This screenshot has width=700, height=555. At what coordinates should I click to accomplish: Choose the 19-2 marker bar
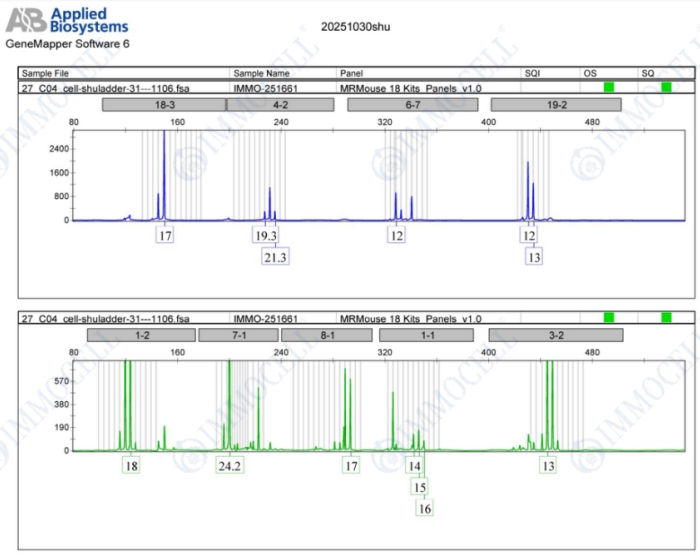[557, 105]
